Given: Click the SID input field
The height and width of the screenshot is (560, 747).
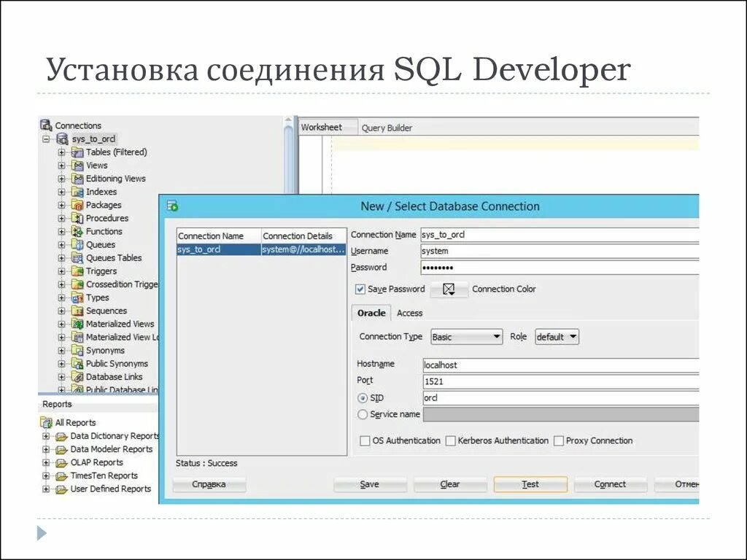Looking at the screenshot, I should (561, 398).
